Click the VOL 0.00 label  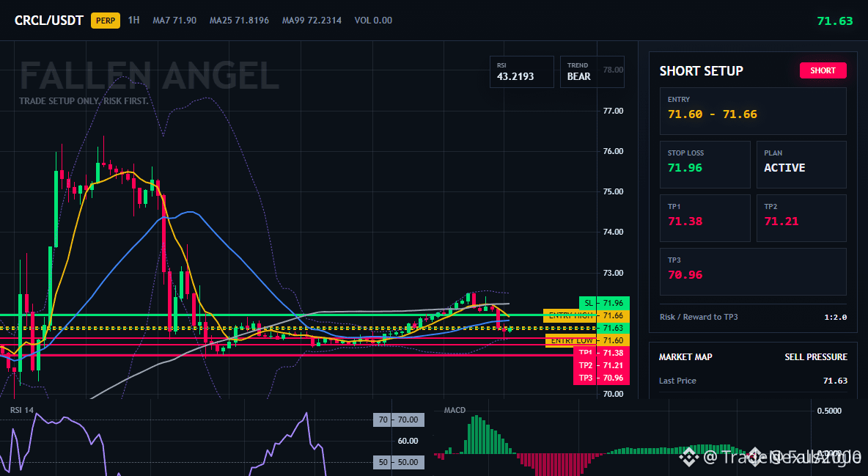(373, 21)
